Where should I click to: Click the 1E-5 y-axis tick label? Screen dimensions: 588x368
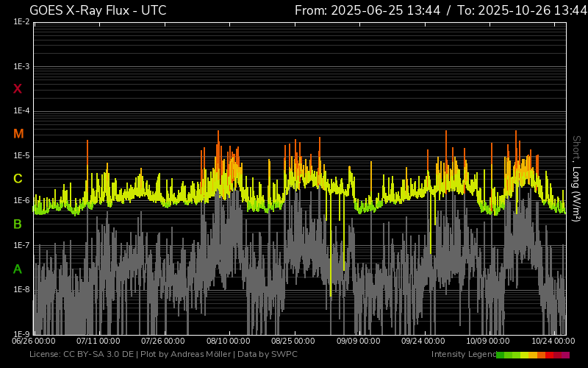[x=22, y=156]
